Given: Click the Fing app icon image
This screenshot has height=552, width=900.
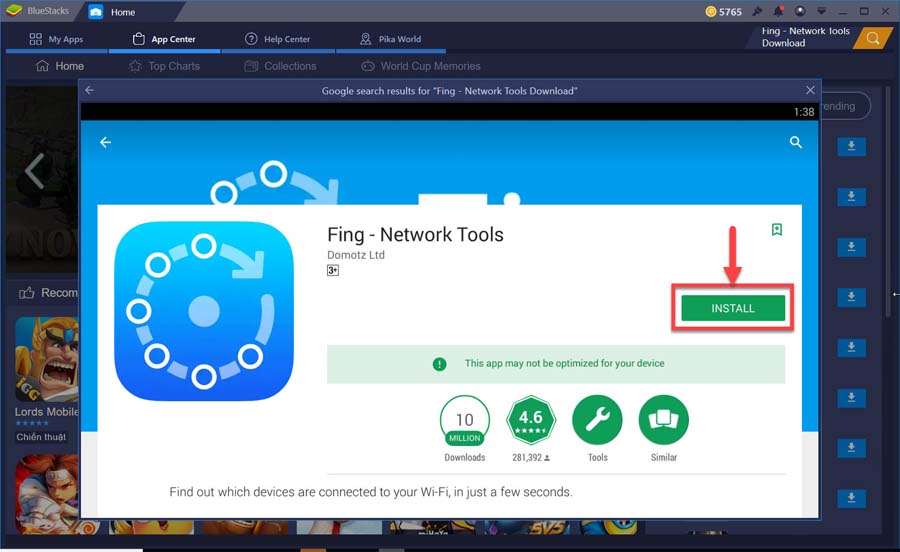Looking at the screenshot, I should tap(204, 311).
